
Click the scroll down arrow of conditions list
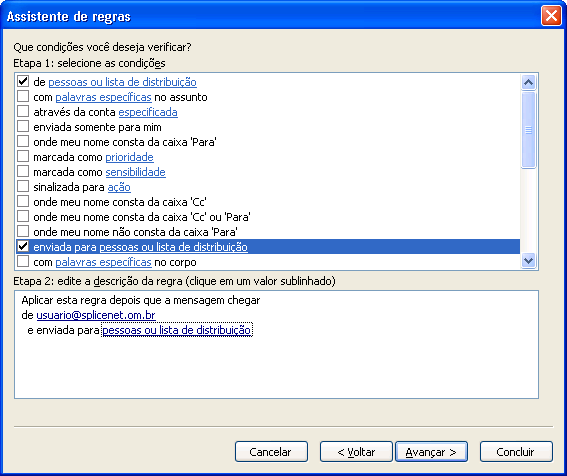[528, 260]
